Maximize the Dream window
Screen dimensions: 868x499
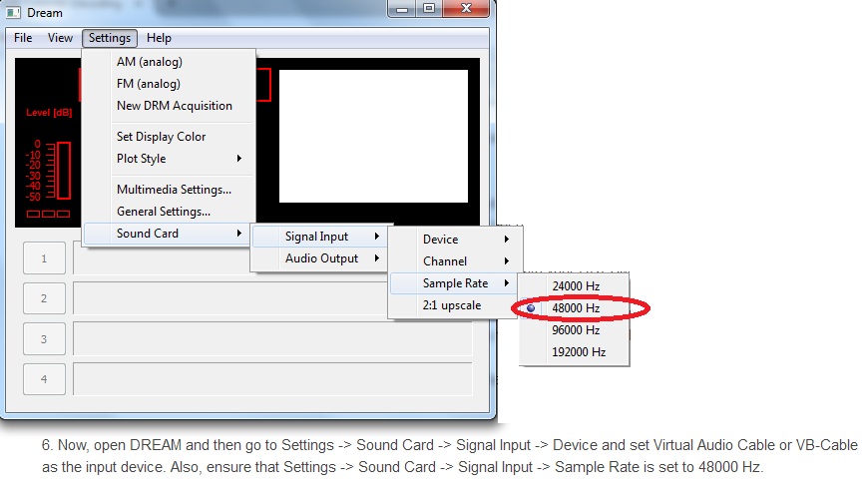(x=429, y=8)
